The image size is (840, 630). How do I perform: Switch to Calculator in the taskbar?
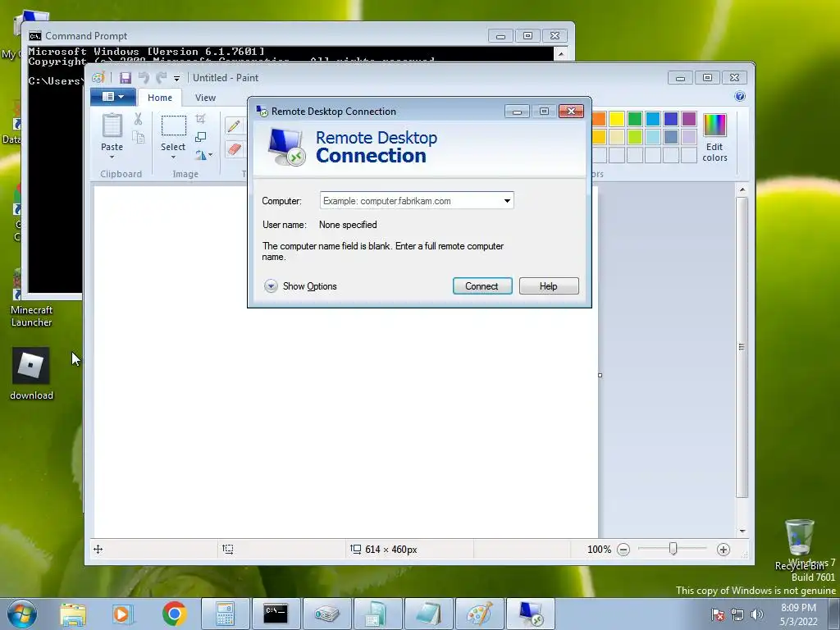coord(225,614)
